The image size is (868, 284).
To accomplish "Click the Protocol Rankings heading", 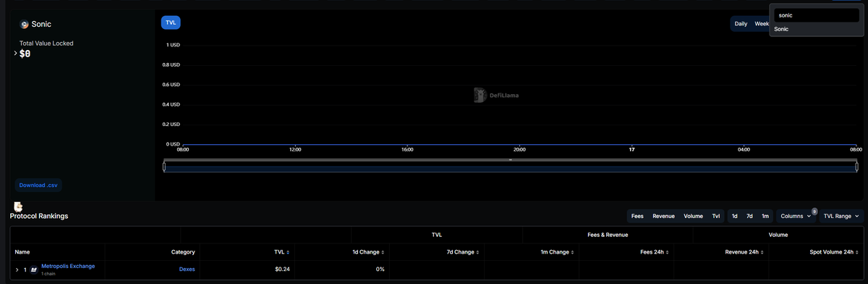I will (39, 216).
